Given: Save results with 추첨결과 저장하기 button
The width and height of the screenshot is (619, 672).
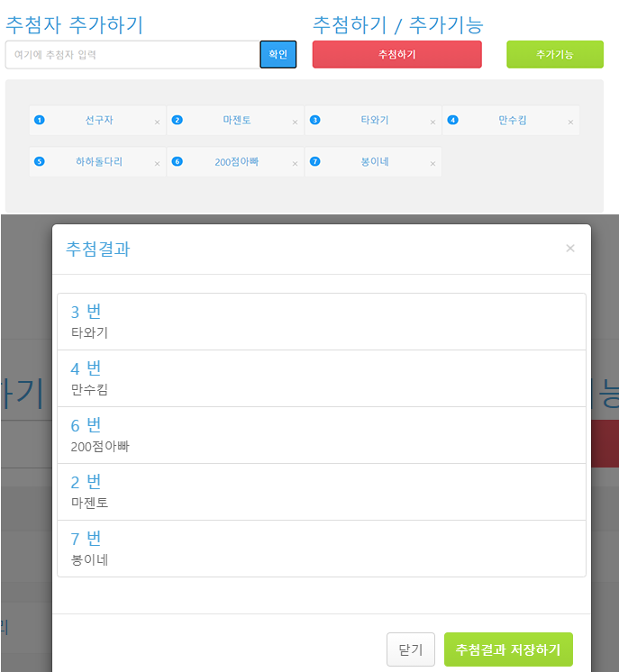Looking at the screenshot, I should click(508, 649).
